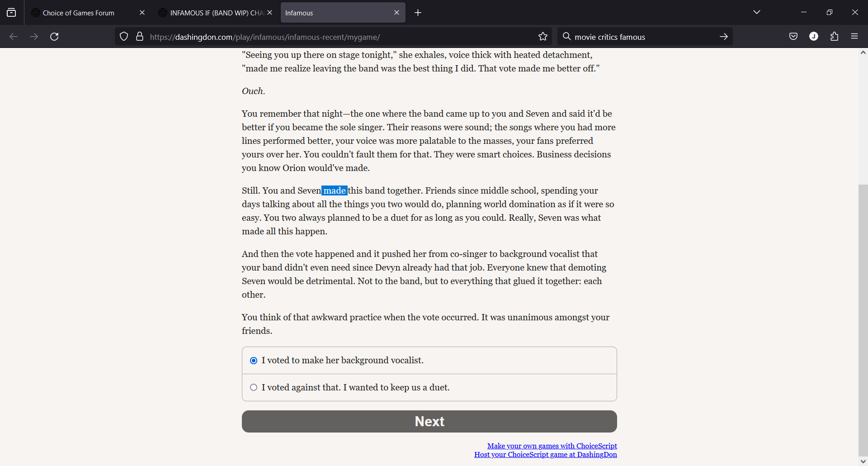The height and width of the screenshot is (466, 868).
Task: Click the vertical scrollbar thumb
Action: coord(863,320)
